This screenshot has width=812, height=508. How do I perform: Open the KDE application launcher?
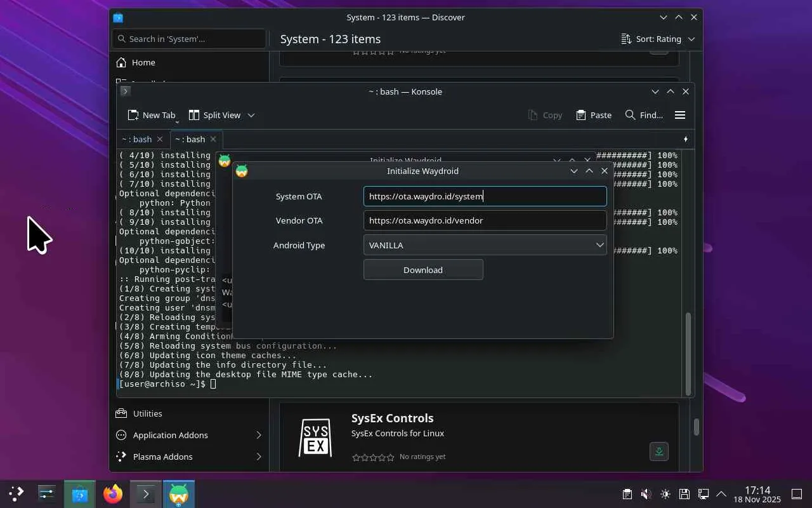click(x=16, y=494)
